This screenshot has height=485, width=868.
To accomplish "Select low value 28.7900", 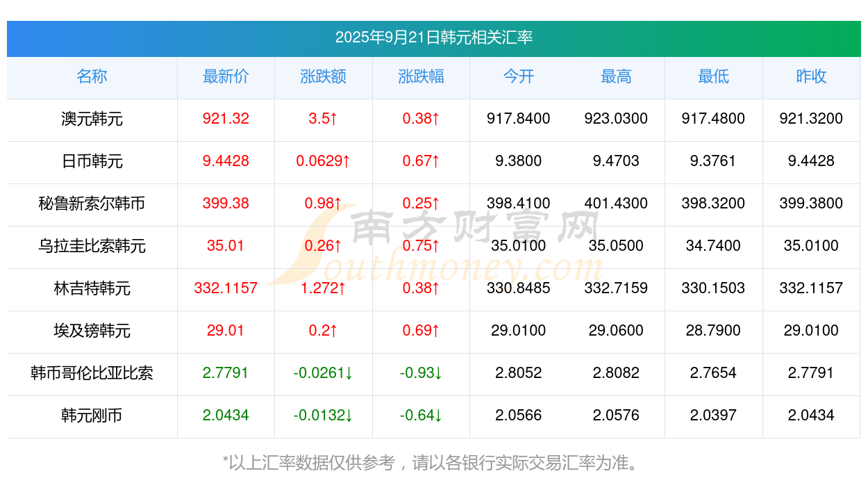I will [x=714, y=331].
